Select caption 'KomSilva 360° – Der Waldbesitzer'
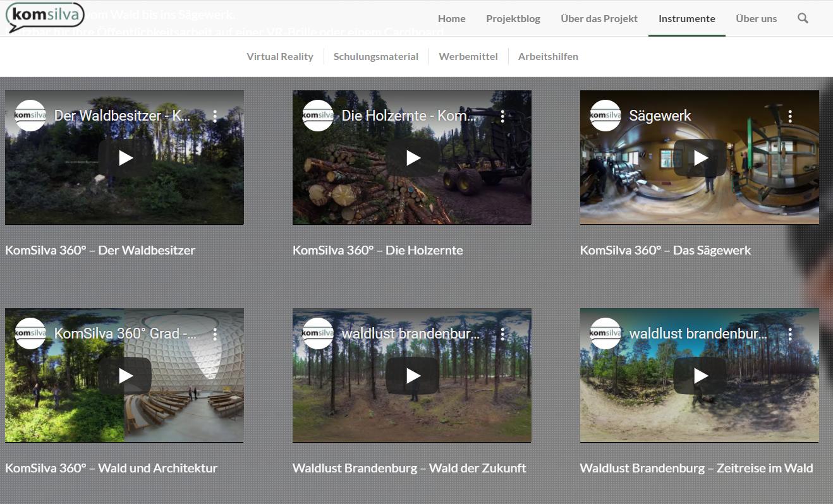833x504 pixels. 100,250
